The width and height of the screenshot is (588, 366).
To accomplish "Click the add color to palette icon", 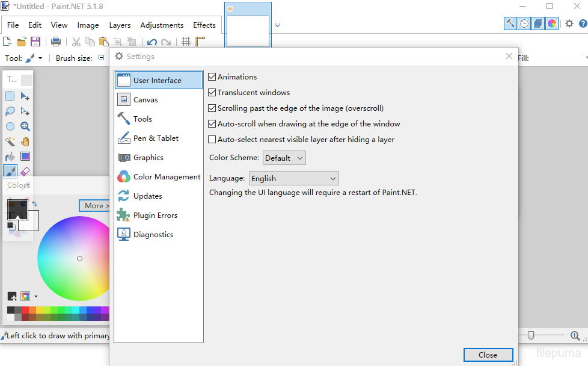I will [12, 297].
